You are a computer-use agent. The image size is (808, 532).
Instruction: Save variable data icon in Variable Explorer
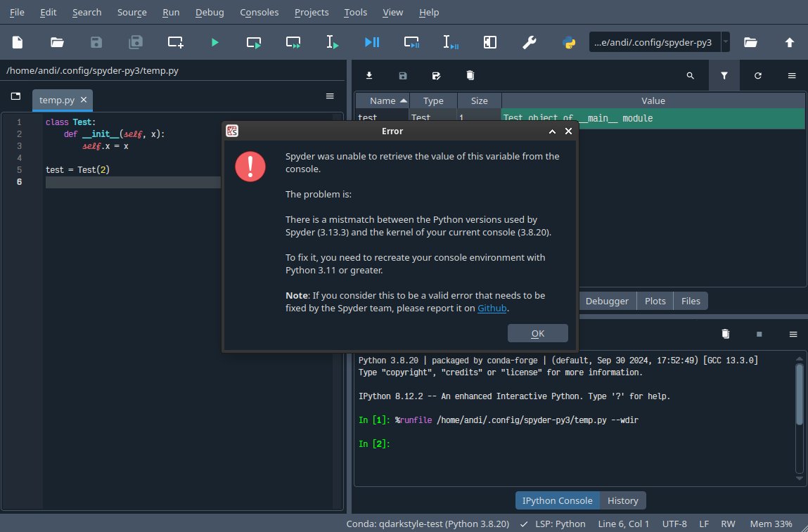403,76
